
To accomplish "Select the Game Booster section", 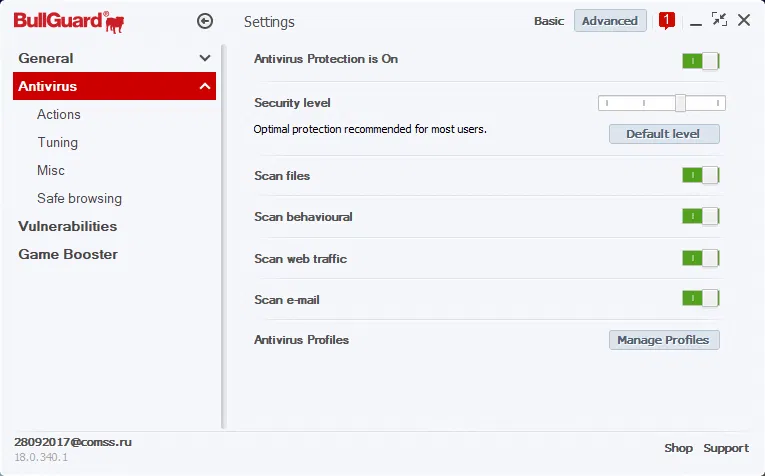I will click(68, 254).
